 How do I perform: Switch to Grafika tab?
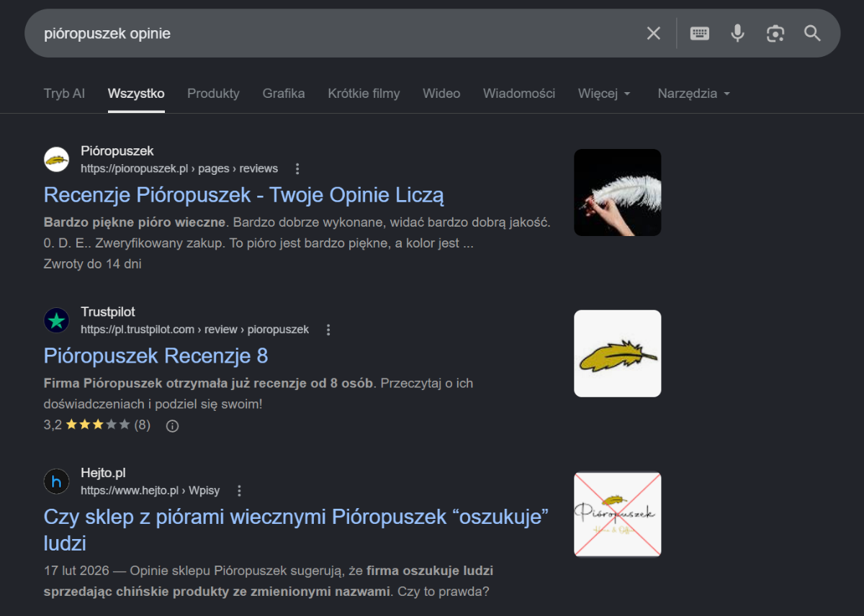pyautogui.click(x=284, y=94)
